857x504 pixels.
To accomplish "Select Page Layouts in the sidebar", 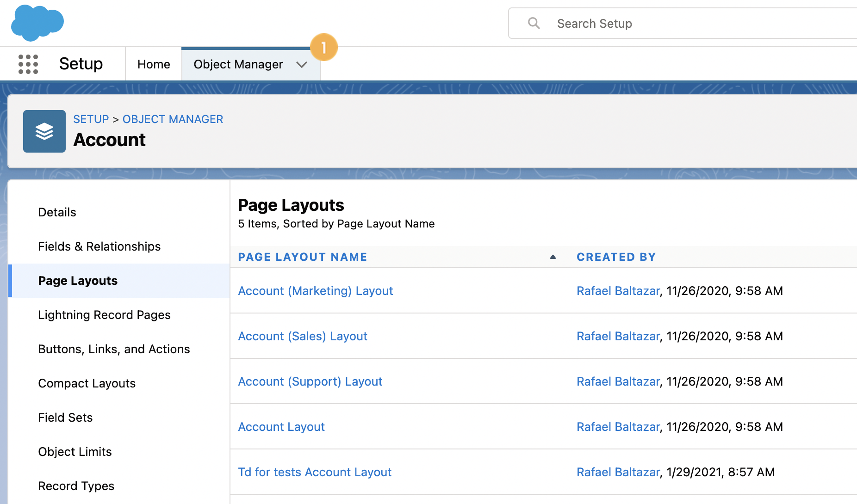I will [x=78, y=281].
